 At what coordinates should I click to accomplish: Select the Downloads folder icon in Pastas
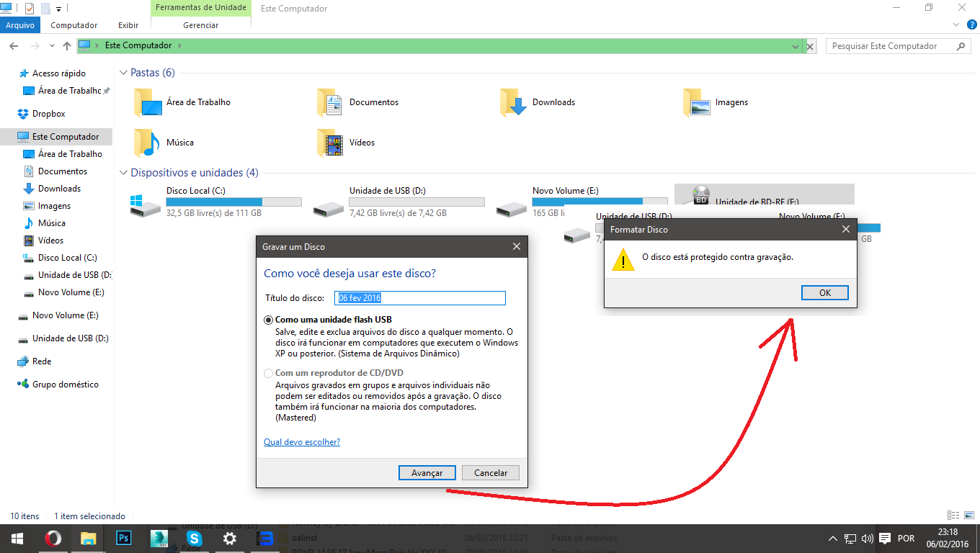[x=514, y=102]
